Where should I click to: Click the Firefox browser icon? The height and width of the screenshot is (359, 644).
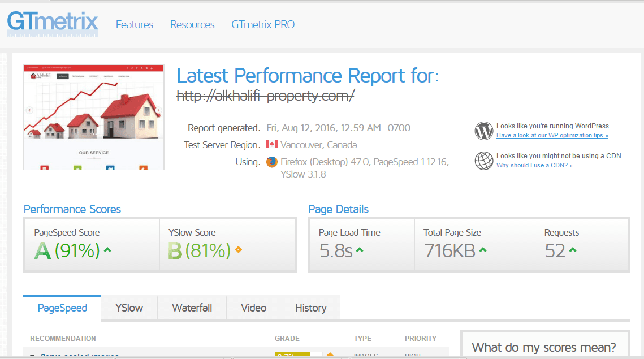(272, 162)
